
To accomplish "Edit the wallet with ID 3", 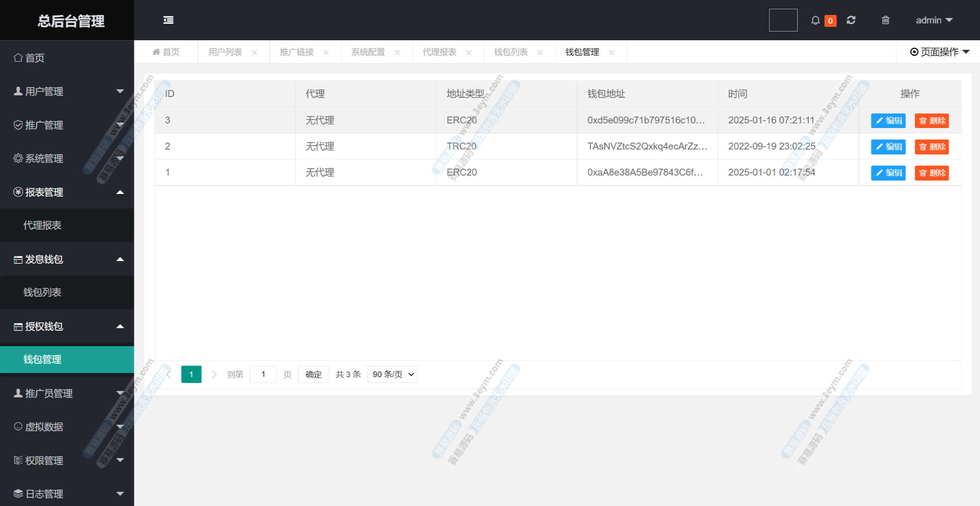I will [888, 120].
